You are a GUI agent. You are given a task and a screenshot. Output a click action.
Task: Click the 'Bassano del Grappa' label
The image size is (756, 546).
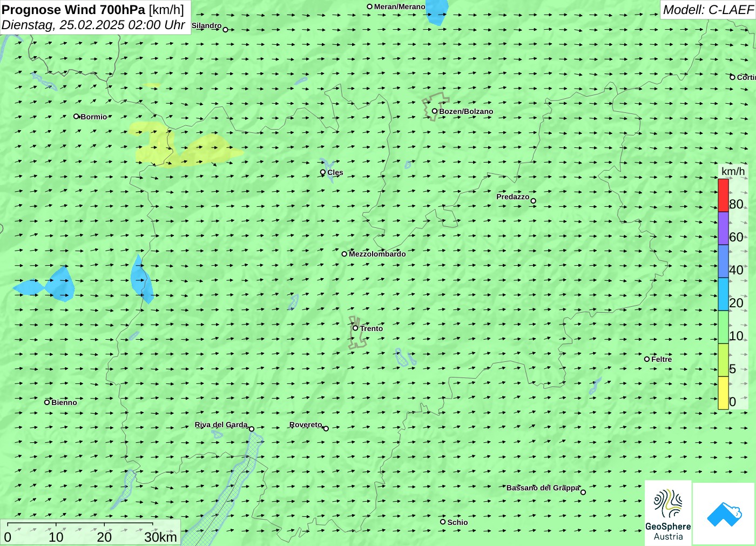click(x=543, y=488)
